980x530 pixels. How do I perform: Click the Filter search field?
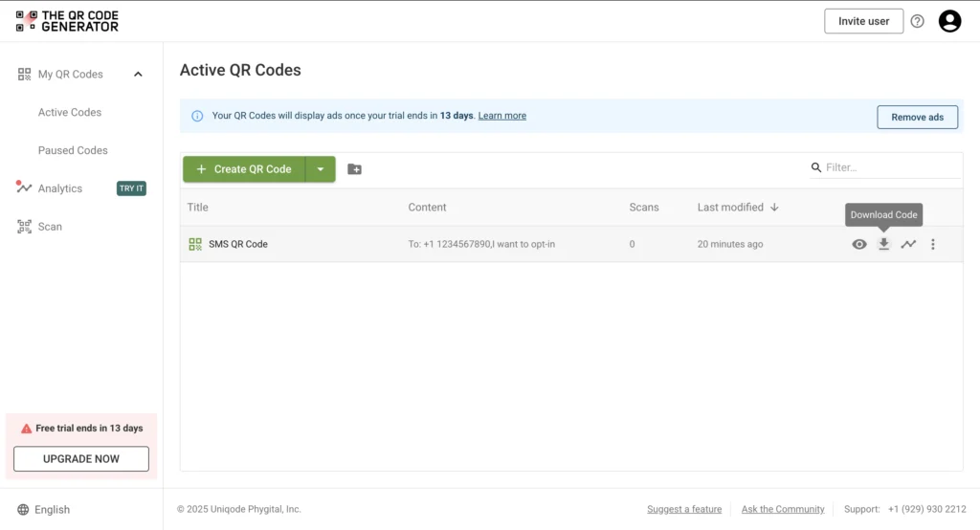[890, 167]
